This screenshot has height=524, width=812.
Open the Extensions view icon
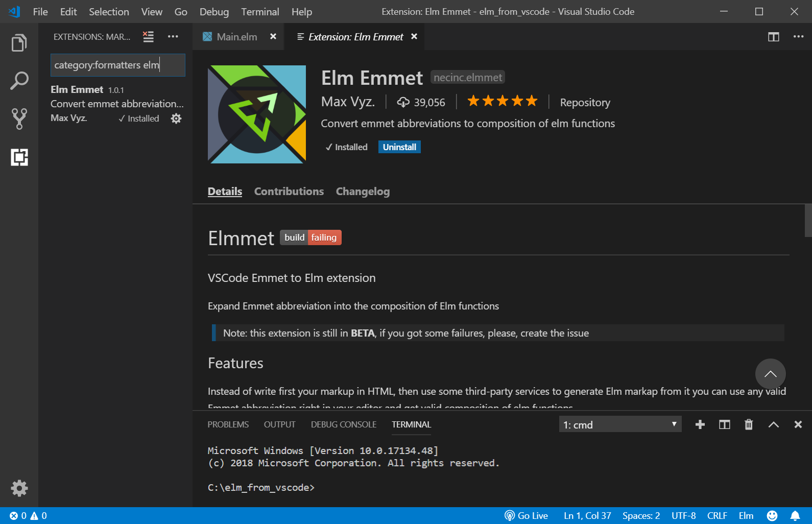click(19, 157)
